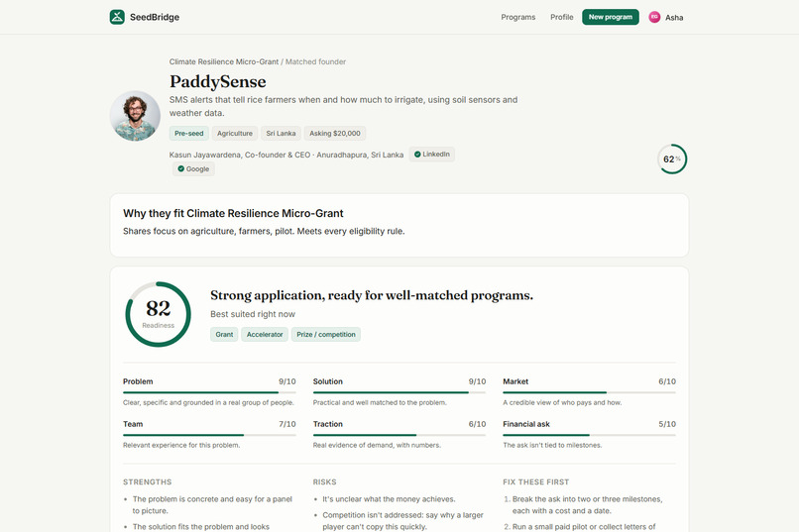The width and height of the screenshot is (799, 532).
Task: Click Asha's pink avatar icon
Action: point(654,17)
